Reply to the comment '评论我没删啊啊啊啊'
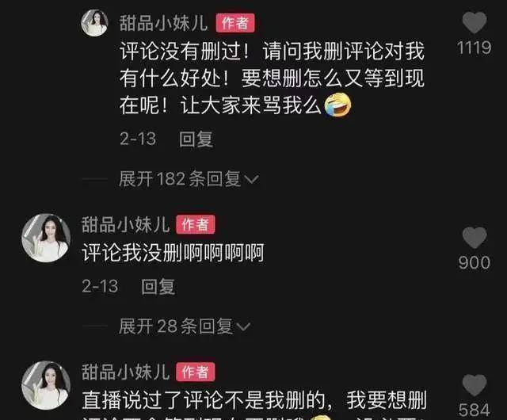 click(x=158, y=287)
